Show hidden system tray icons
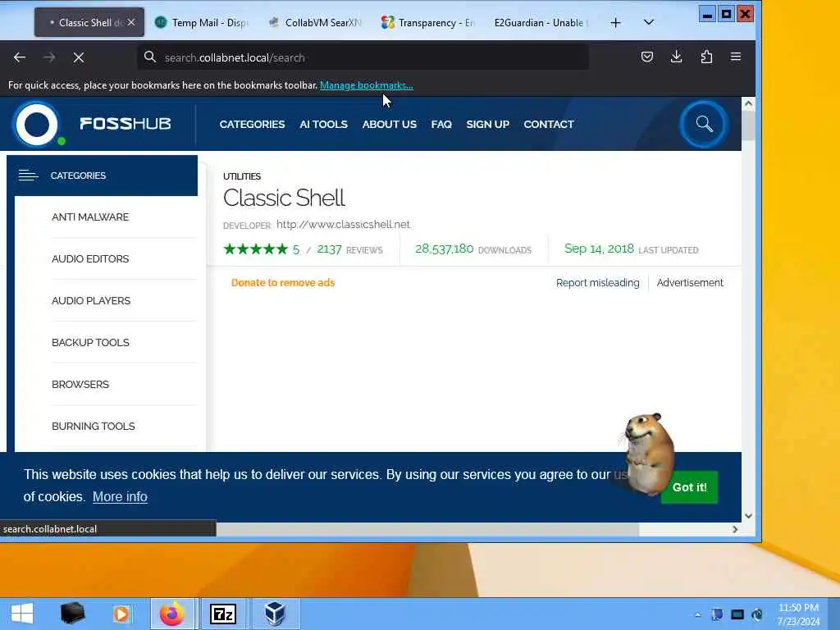This screenshot has height=630, width=840. point(697,614)
